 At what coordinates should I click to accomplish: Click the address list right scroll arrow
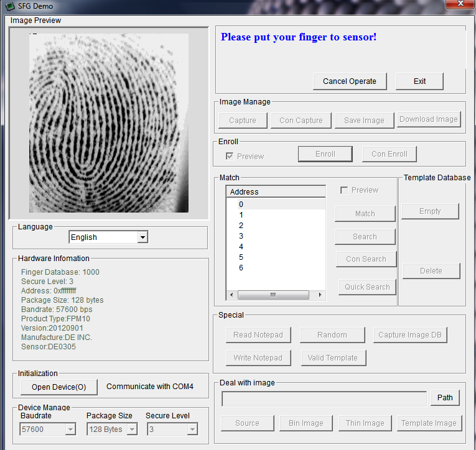320,295
